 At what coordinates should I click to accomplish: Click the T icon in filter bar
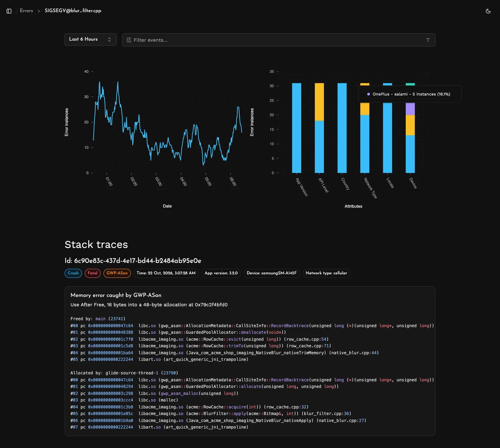(x=428, y=40)
